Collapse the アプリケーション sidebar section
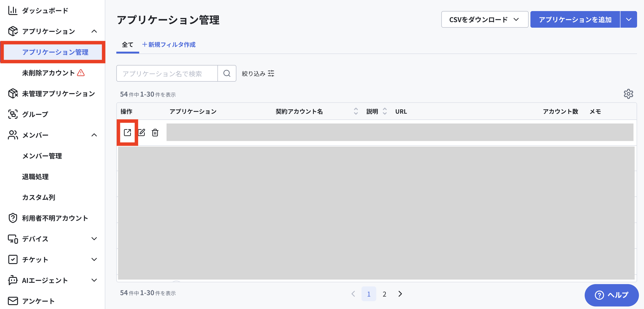Image resolution: width=644 pixels, height=309 pixels. pyautogui.click(x=94, y=31)
